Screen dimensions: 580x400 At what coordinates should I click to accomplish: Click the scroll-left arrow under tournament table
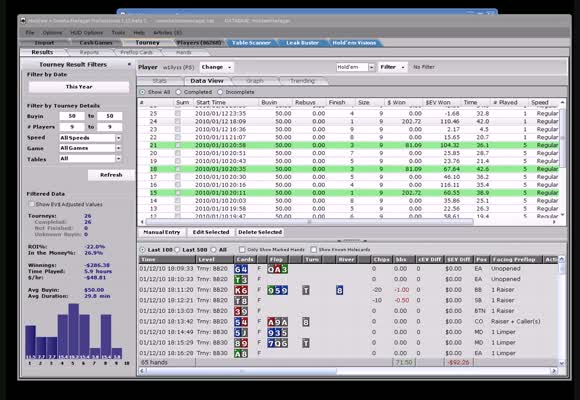pos(142,222)
